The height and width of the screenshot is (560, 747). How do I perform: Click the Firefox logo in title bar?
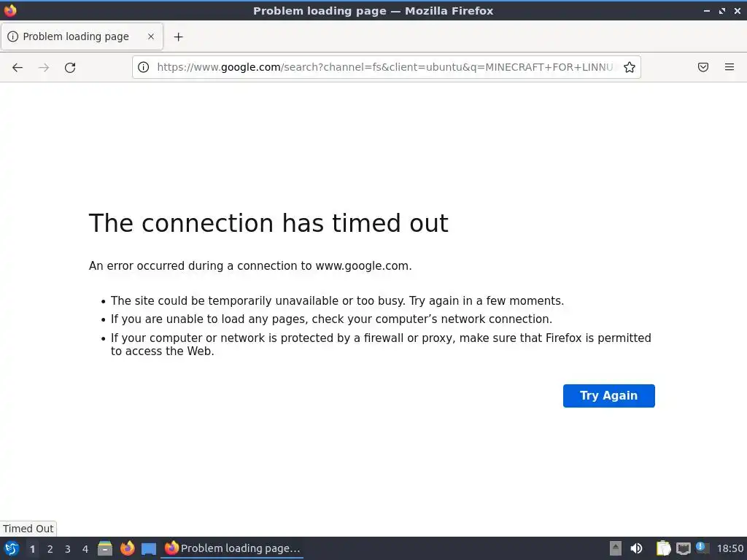(10, 10)
